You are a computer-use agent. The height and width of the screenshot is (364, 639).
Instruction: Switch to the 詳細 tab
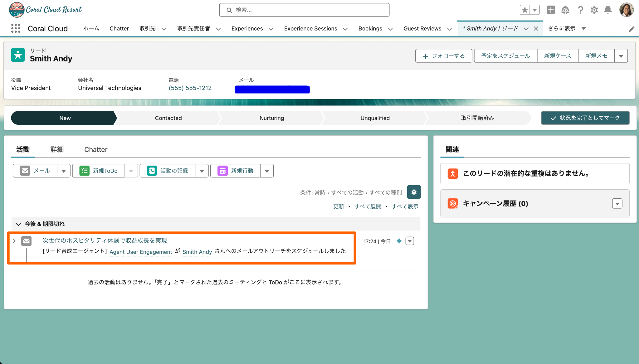(57, 149)
